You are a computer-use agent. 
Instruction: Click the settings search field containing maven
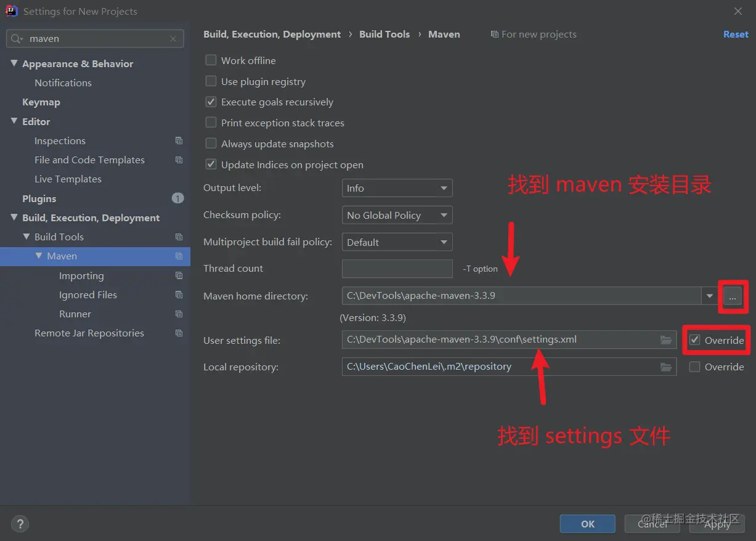(x=95, y=39)
